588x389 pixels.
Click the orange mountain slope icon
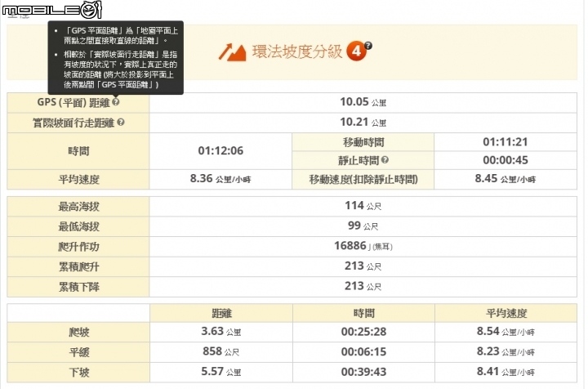pos(233,52)
